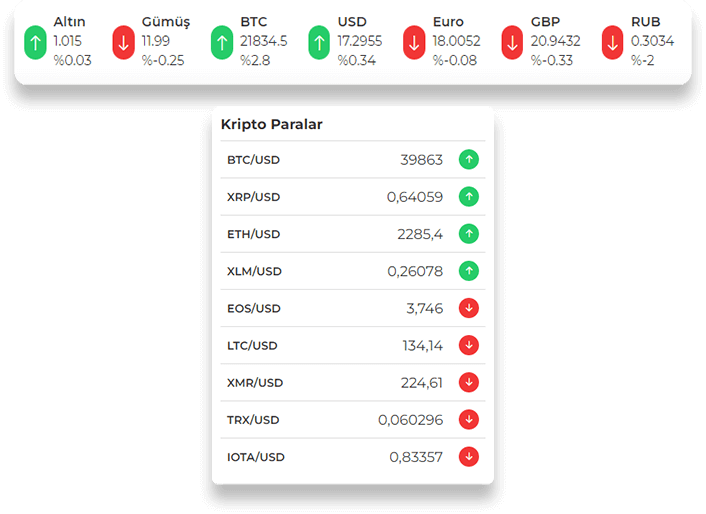706x514 pixels.
Task: Click the USD rate value 17.2955
Action: tap(359, 41)
